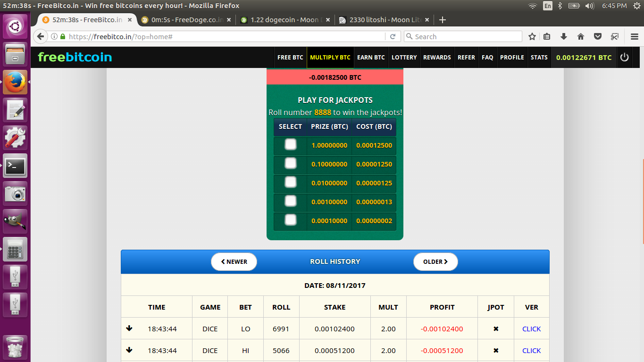Verify roll 6991 via CLICK link
Viewport: 644px width, 362px height.
(531, 329)
